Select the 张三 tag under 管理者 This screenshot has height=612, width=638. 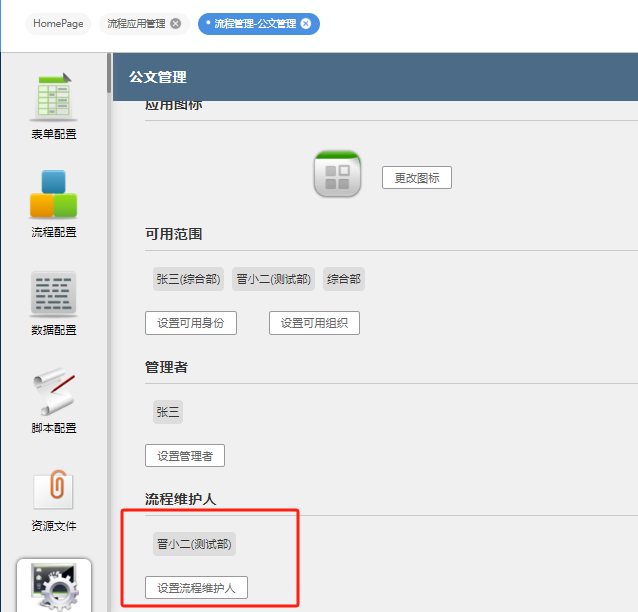168,412
